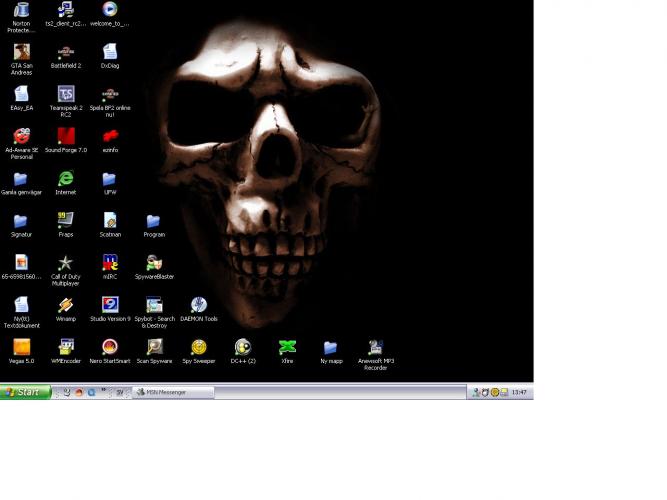Open the GTA San Andreas desktop shortcut
This screenshot has width=667, height=500.
coord(21,52)
